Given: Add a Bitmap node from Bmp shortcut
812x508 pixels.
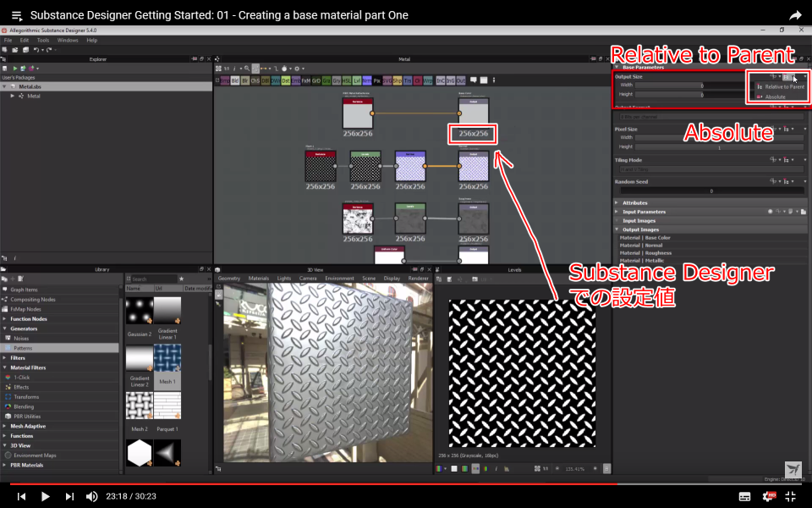Looking at the screenshot, I should (225, 81).
